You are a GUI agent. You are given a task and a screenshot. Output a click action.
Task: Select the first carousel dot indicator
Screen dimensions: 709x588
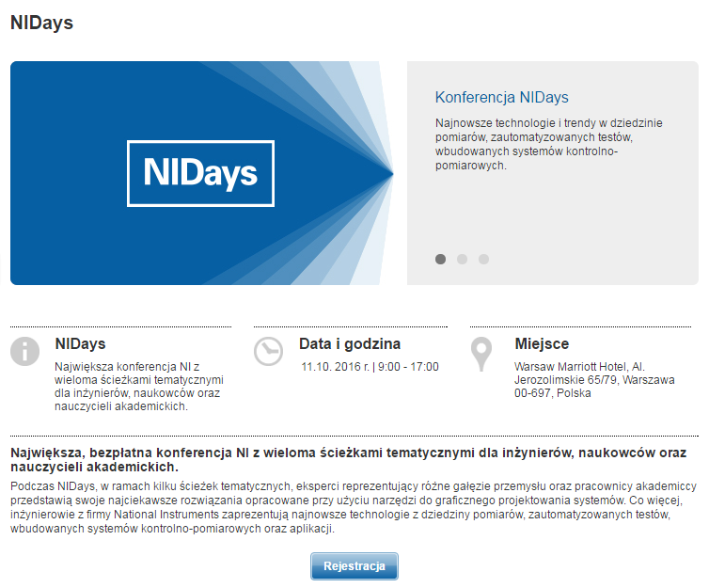coord(440,259)
